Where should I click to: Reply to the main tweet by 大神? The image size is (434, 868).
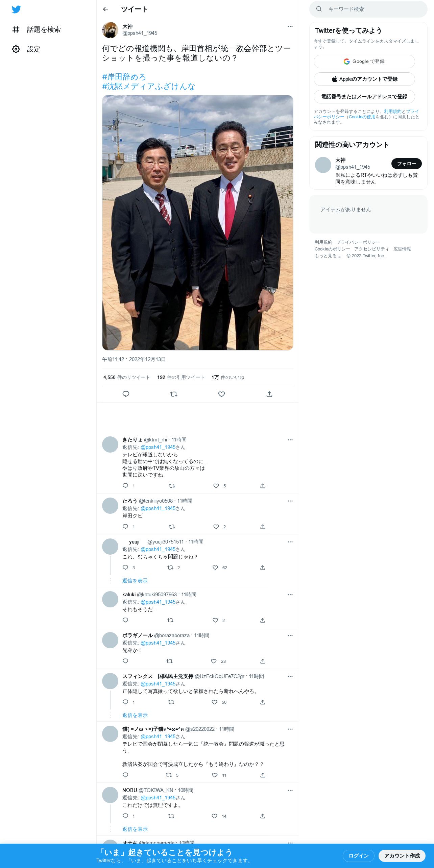pos(126,394)
